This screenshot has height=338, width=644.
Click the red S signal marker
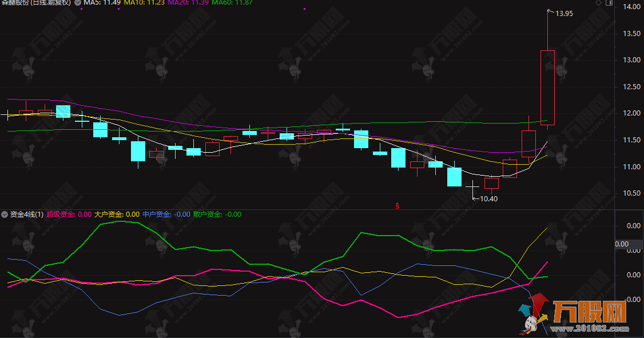click(397, 205)
